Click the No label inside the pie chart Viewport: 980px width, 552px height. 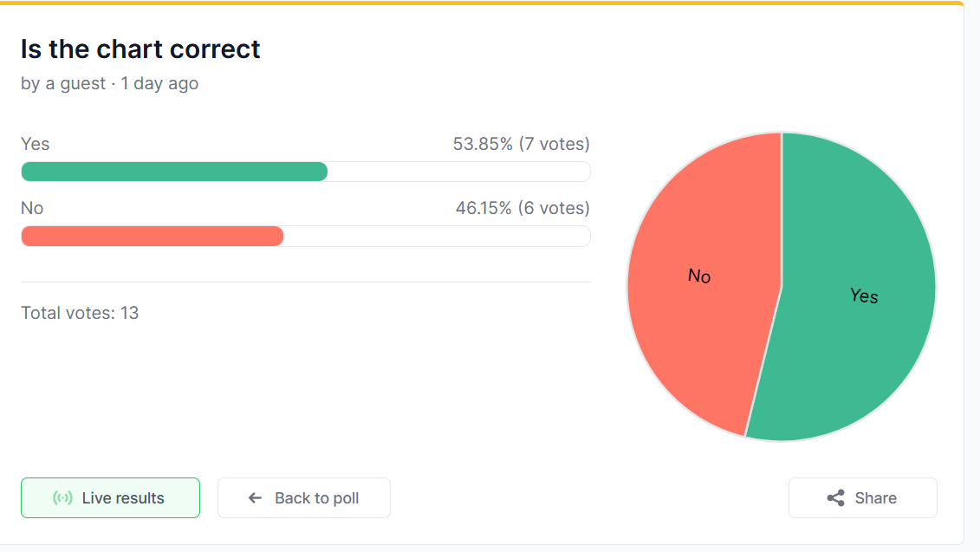[699, 276]
